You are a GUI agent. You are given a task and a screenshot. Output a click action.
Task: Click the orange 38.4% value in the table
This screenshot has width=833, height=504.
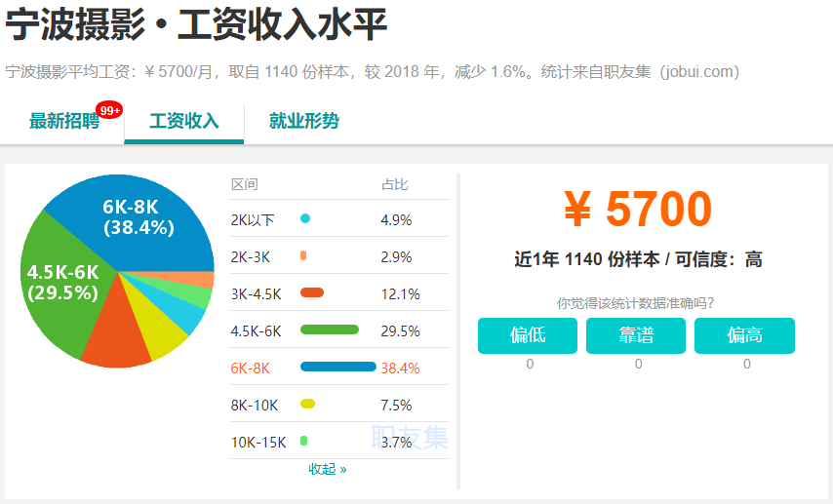pyautogui.click(x=400, y=368)
